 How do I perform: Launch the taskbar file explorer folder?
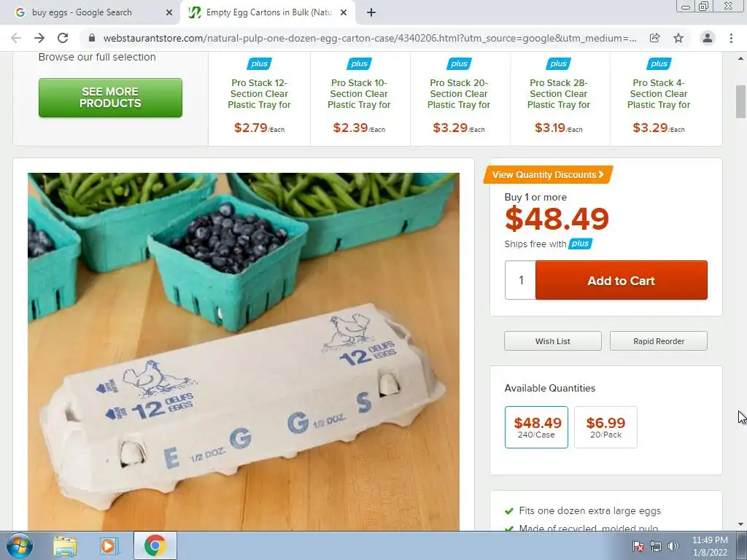[x=65, y=546]
